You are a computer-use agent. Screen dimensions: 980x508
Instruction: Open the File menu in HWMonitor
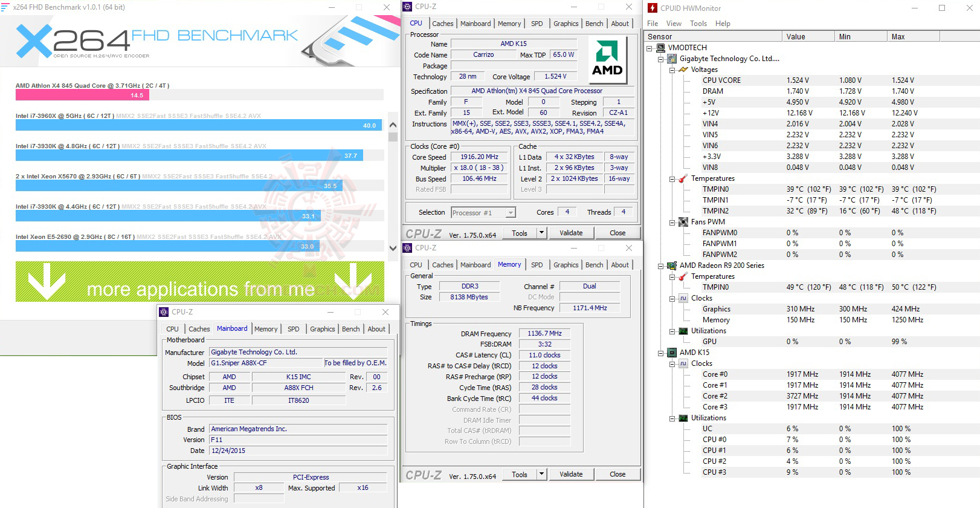pyautogui.click(x=653, y=24)
